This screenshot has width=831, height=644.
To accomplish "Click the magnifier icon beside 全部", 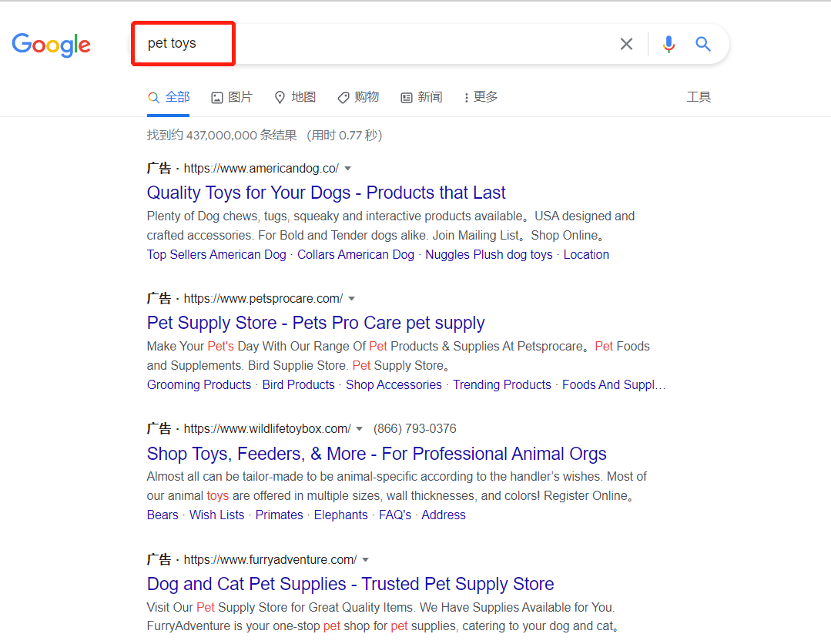I will coord(153,97).
